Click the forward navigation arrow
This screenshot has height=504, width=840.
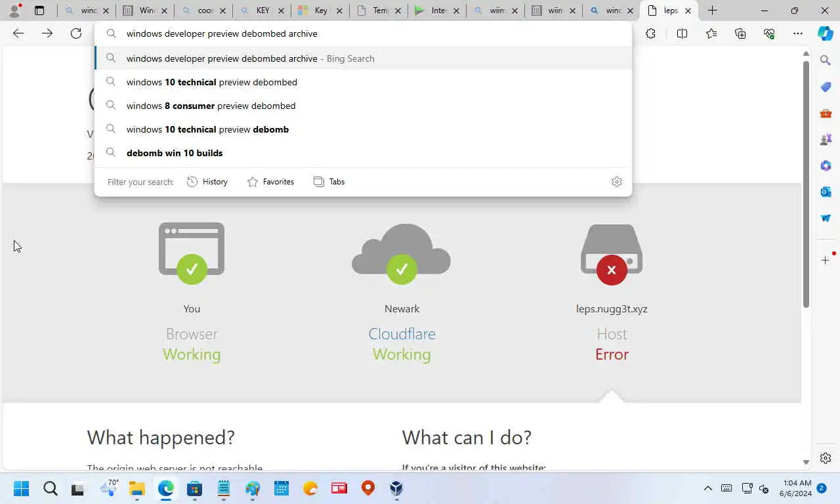point(47,33)
